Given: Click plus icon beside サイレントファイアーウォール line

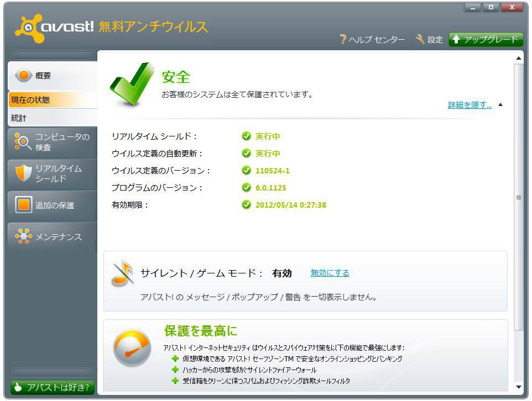Looking at the screenshot, I should pos(175,370).
